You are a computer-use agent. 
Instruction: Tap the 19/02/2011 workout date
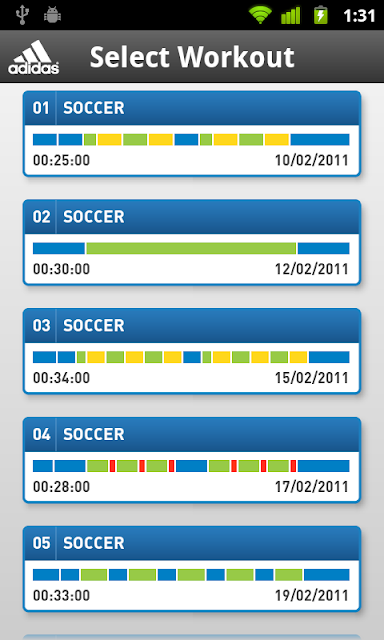312,595
